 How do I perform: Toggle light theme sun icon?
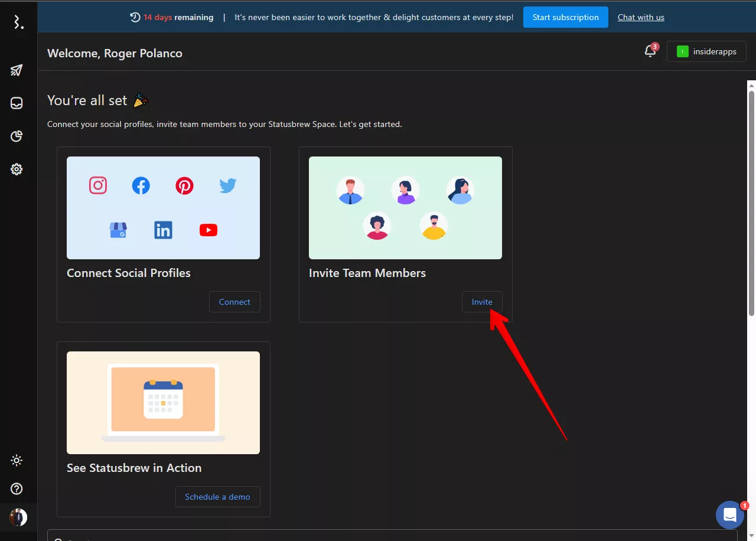pos(17,460)
